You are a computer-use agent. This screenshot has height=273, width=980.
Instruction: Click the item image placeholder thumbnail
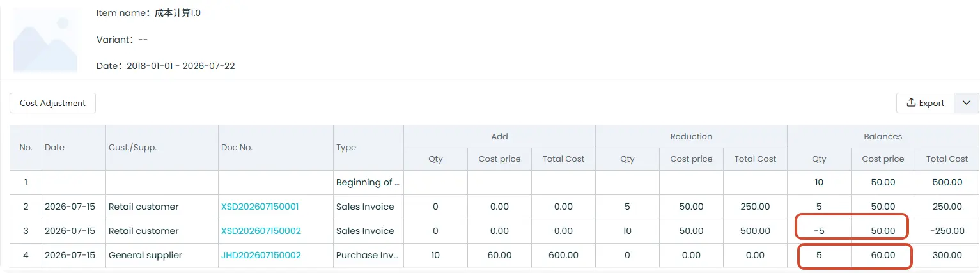click(x=45, y=40)
